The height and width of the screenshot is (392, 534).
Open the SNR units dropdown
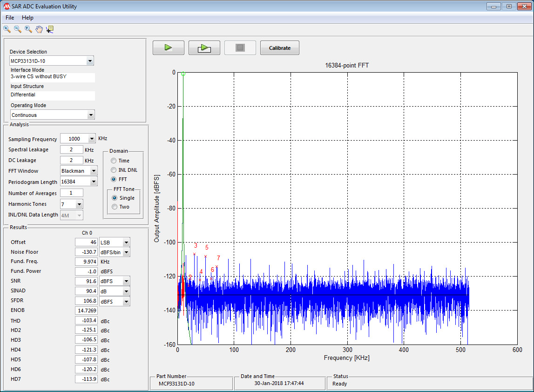[x=126, y=281]
